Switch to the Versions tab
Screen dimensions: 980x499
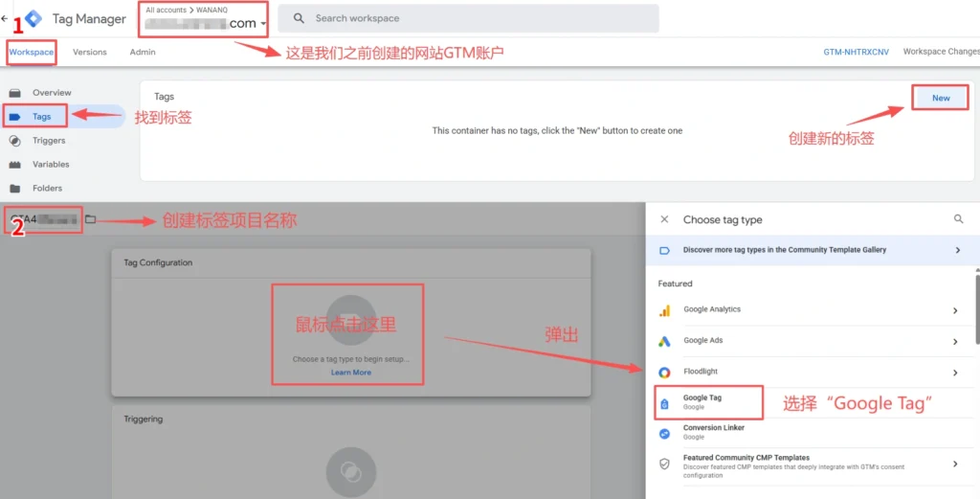89,52
